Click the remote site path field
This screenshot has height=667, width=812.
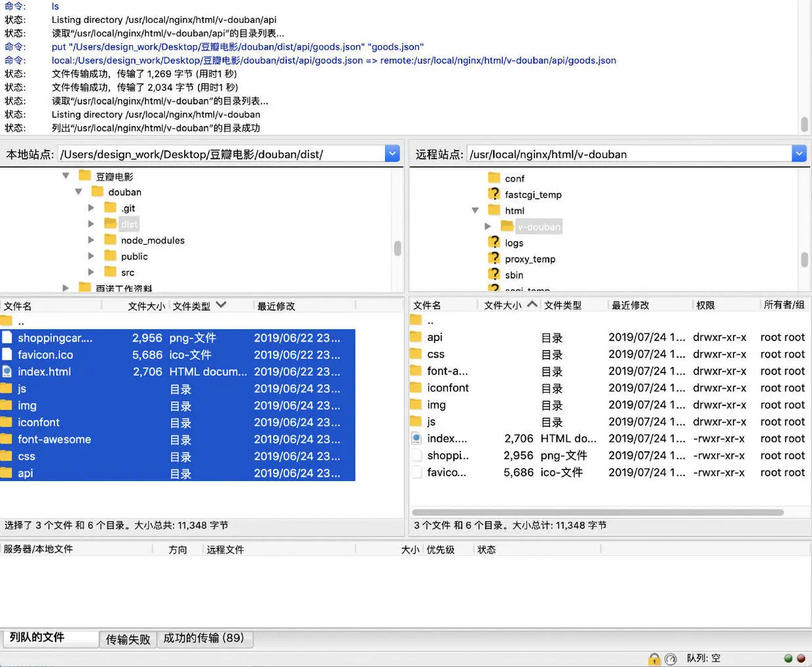click(629, 154)
